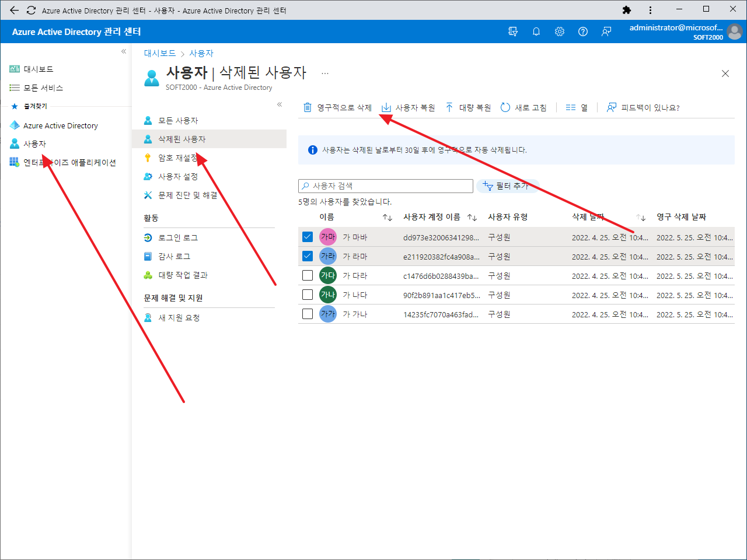Click the 대량 복원 upload arrow icon
The width and height of the screenshot is (747, 560).
coord(449,107)
